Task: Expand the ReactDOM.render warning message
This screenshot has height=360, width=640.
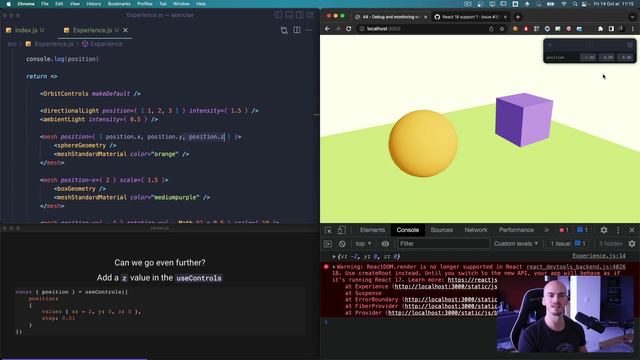Action: point(334,267)
